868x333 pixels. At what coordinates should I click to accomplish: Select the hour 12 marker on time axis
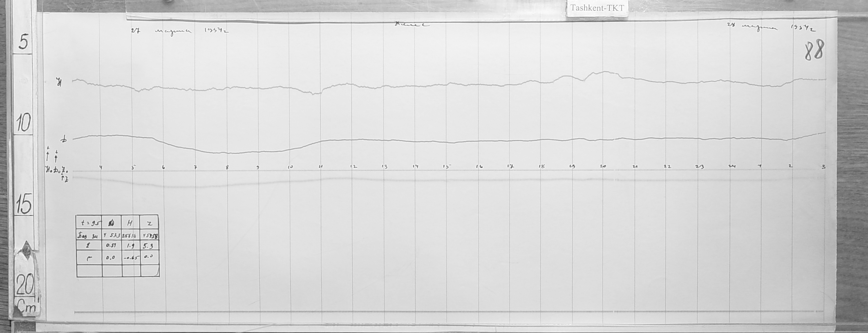click(353, 167)
